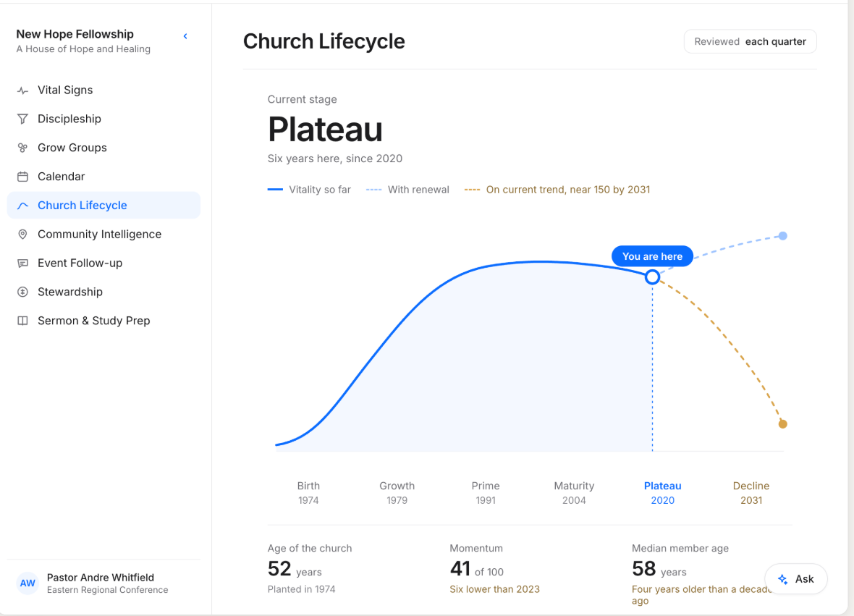
Task: Open the Discipleship section
Action: click(103, 119)
